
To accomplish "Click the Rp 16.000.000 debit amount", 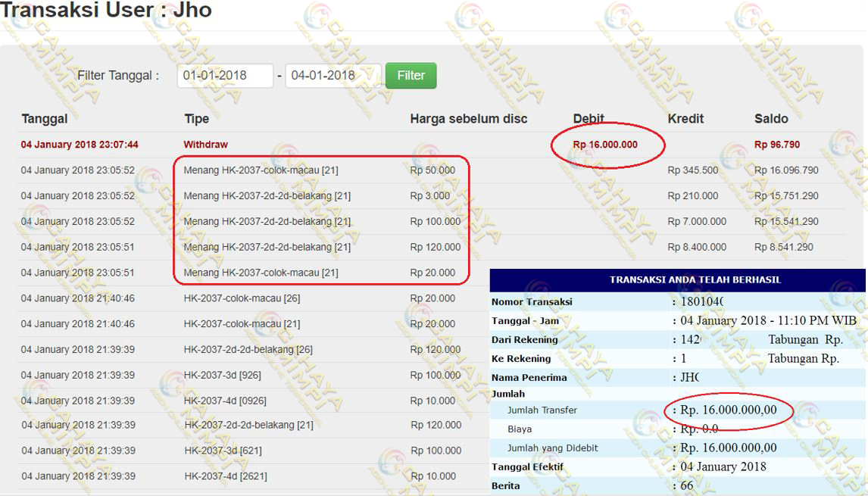I will click(x=605, y=145).
